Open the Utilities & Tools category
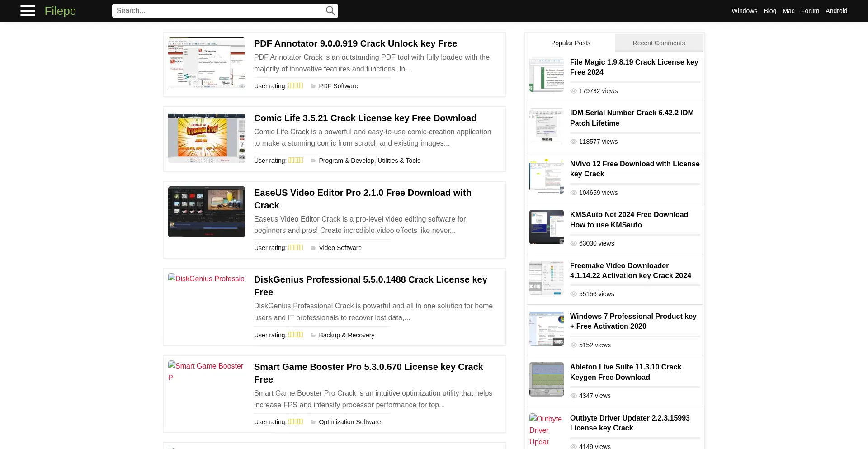This screenshot has width=868, height=449. tap(399, 161)
